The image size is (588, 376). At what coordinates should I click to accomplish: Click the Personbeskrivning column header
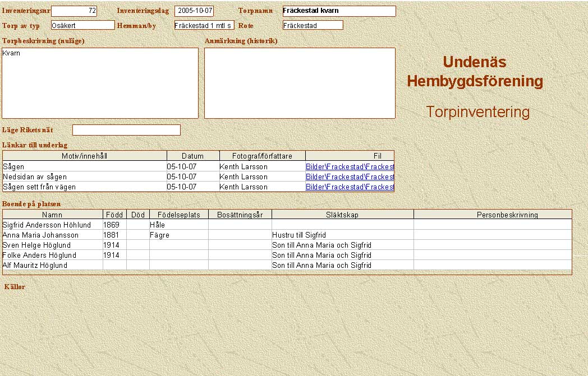(x=493, y=215)
